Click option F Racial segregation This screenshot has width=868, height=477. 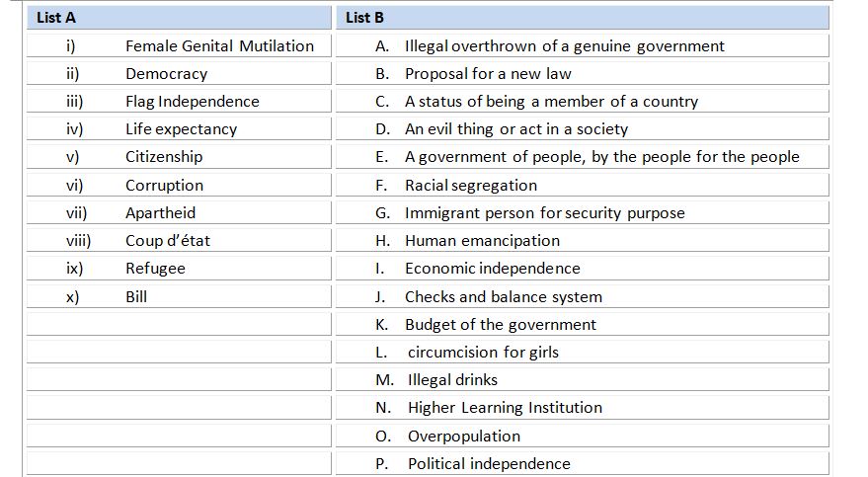583,185
